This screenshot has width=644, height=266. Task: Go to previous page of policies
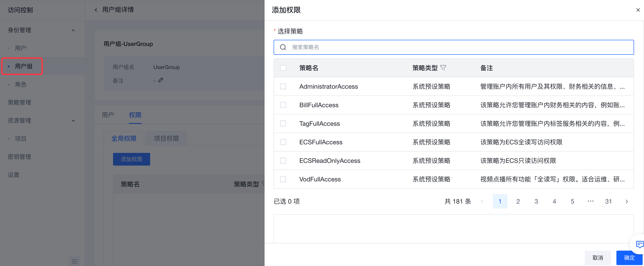point(482,202)
